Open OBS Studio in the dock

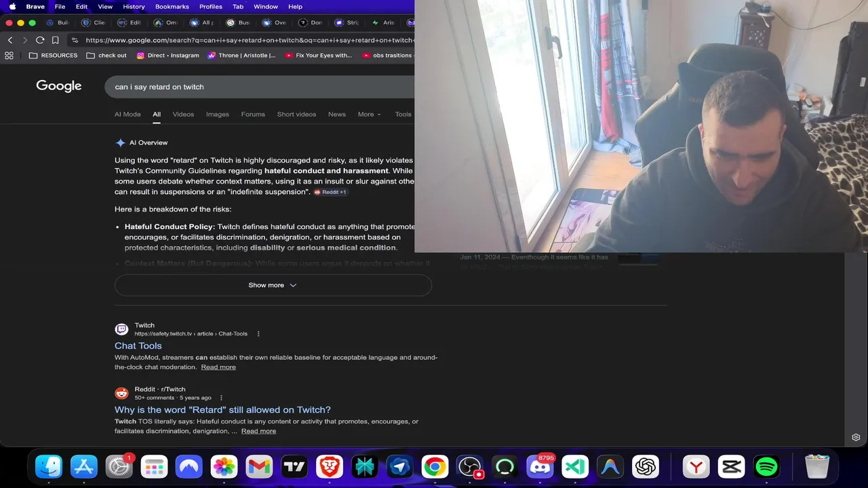(469, 466)
